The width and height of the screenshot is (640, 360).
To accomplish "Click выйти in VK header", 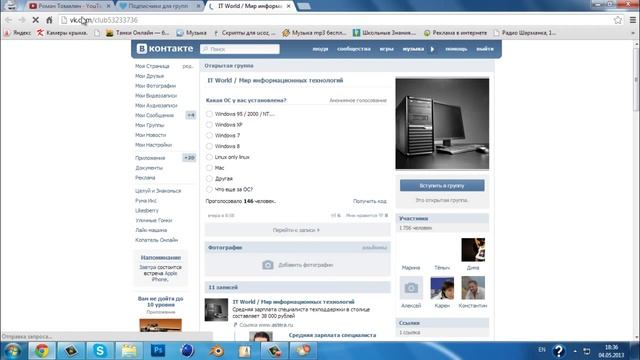I will 485,49.
